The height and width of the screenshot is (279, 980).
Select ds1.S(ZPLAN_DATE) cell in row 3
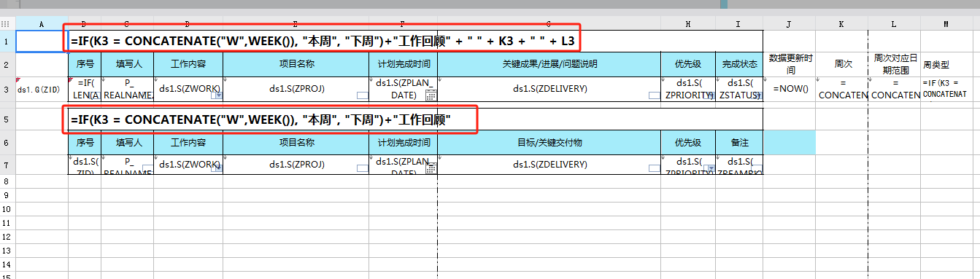click(403, 89)
